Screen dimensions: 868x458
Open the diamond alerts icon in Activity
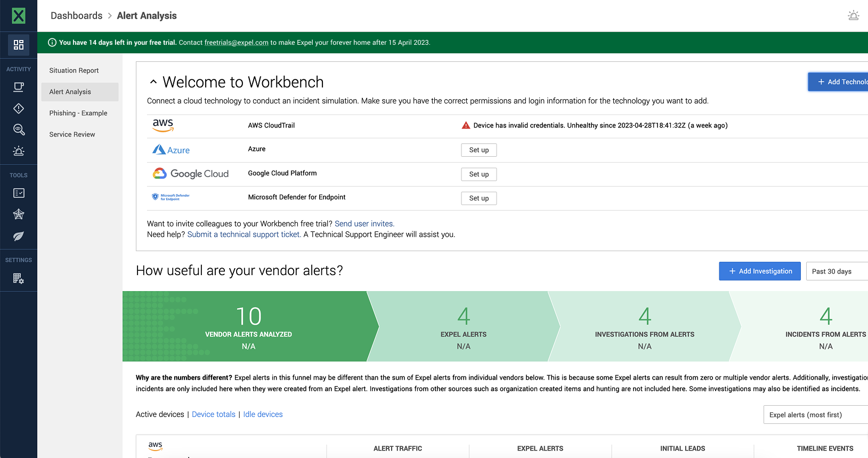pos(19,108)
